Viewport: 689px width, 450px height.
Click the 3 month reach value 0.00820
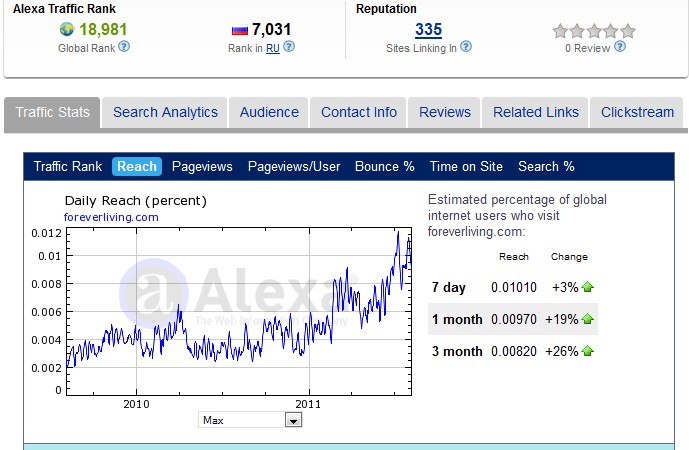[514, 352]
